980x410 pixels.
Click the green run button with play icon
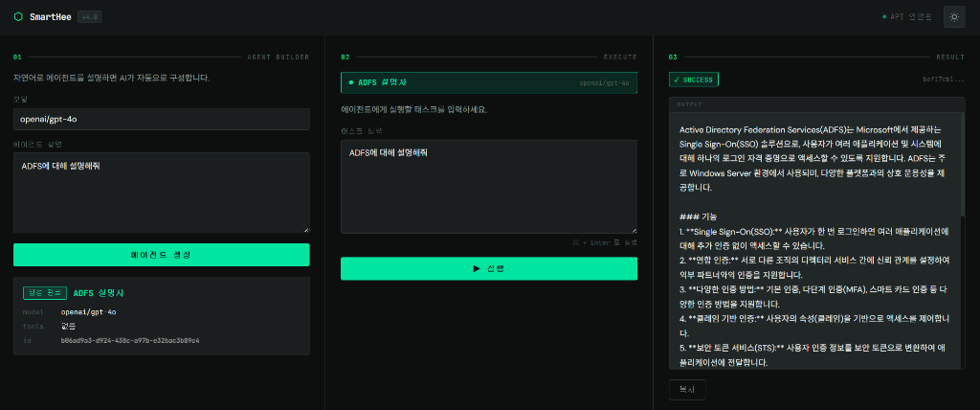[x=489, y=268]
